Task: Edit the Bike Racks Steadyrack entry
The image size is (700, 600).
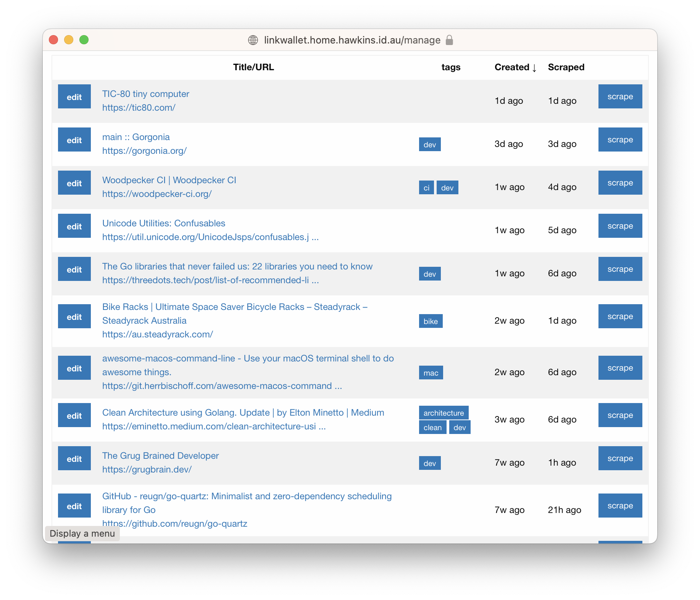Action: coord(74,317)
